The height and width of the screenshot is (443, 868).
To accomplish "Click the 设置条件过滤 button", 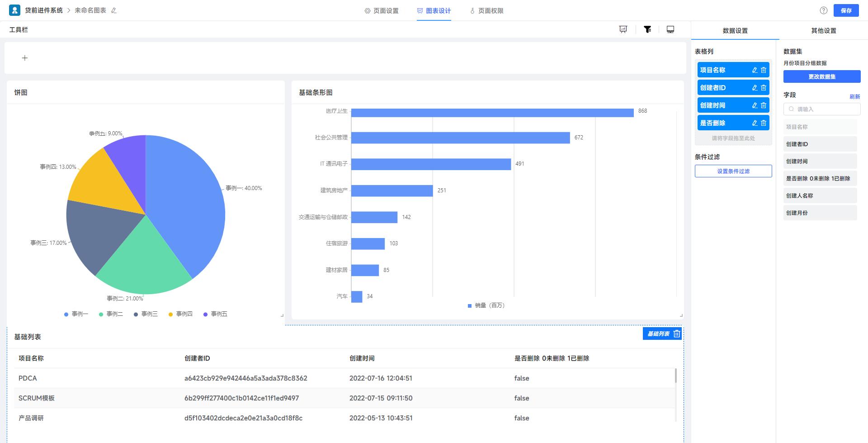I will (x=733, y=171).
